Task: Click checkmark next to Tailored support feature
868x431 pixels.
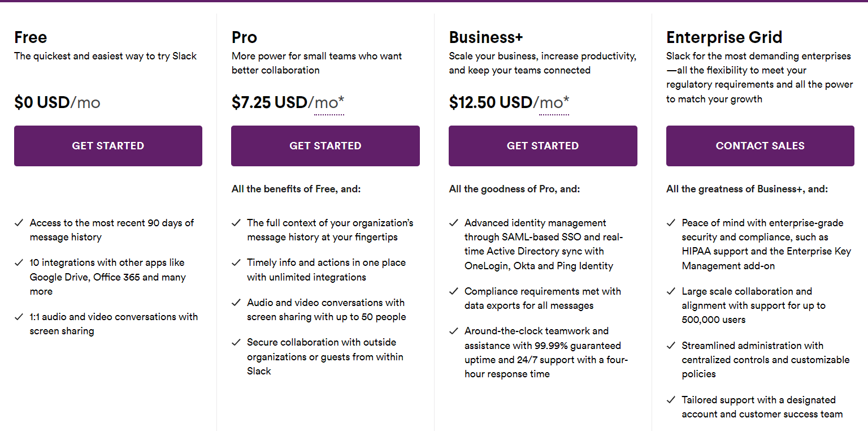Action: (671, 400)
